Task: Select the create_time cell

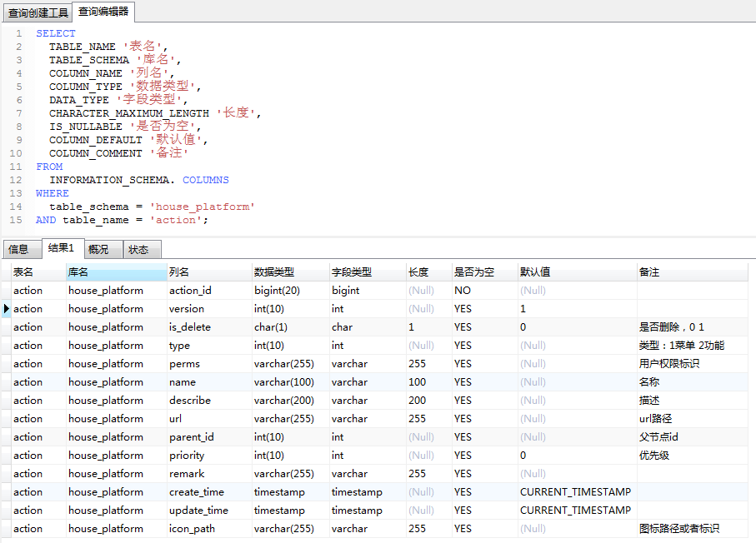Action: click(x=209, y=492)
